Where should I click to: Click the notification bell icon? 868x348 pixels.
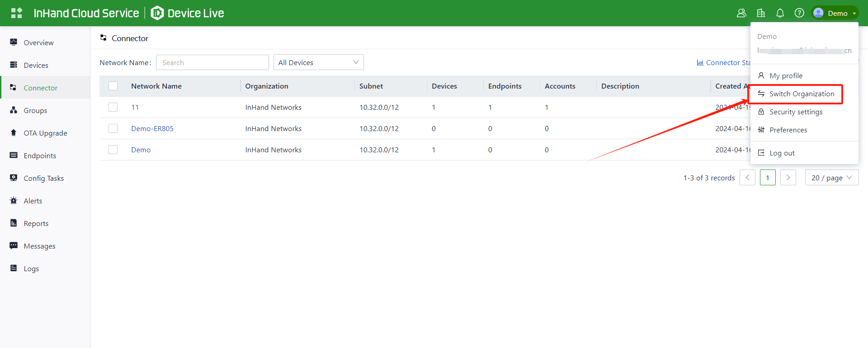point(780,13)
